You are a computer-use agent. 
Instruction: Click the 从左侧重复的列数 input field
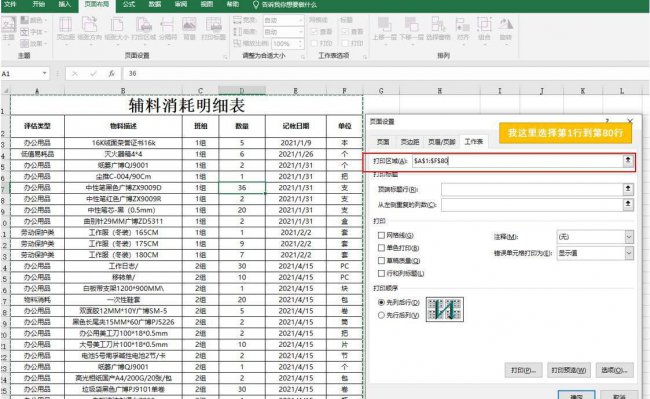532,204
